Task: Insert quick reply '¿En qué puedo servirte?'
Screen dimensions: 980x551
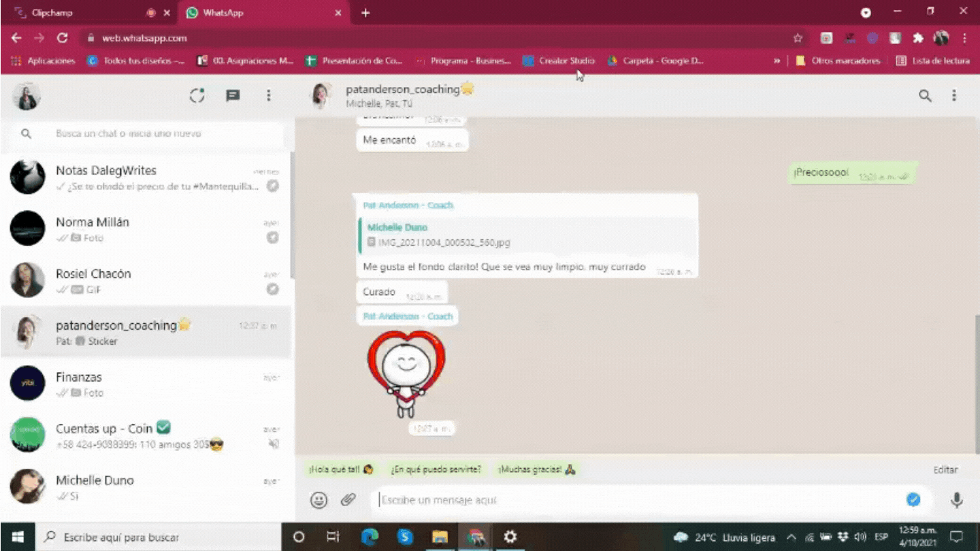Action: click(x=436, y=469)
